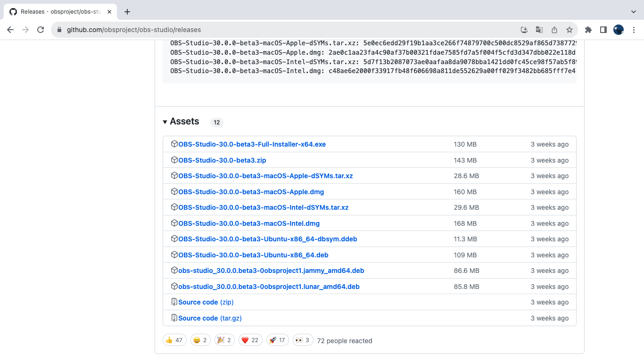
Task: Go back using the browser back arrow
Action: tap(10, 30)
